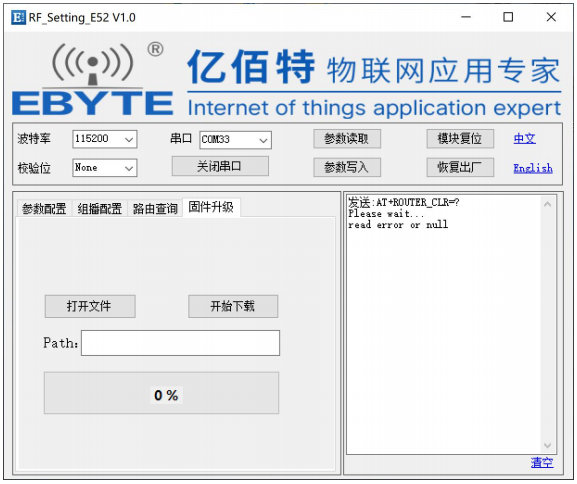Click the 模块复位 reset button
Screen dimensions: 577x484
460,139
